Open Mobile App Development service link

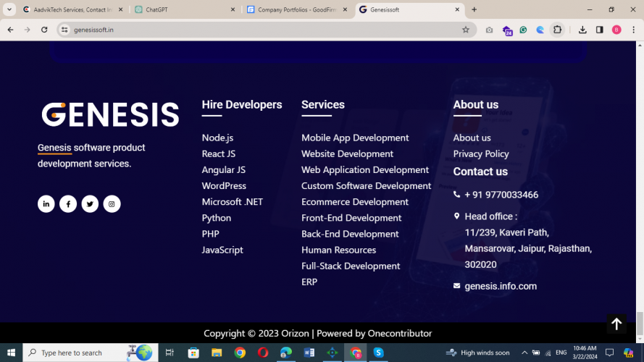tap(355, 138)
